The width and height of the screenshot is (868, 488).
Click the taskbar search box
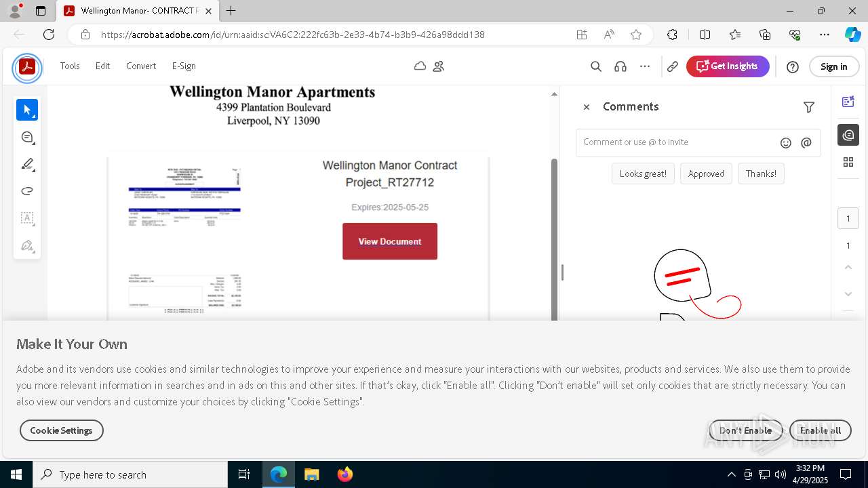pyautogui.click(x=130, y=474)
